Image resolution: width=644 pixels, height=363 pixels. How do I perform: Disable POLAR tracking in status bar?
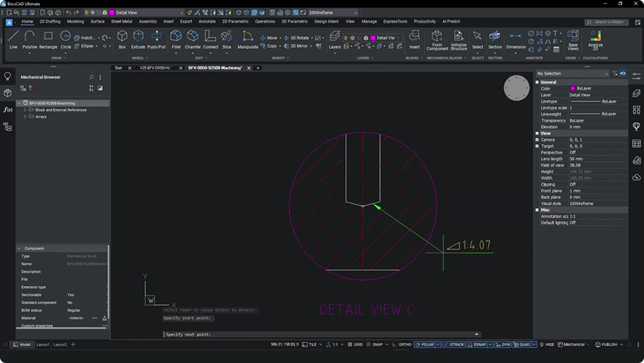pos(424,345)
